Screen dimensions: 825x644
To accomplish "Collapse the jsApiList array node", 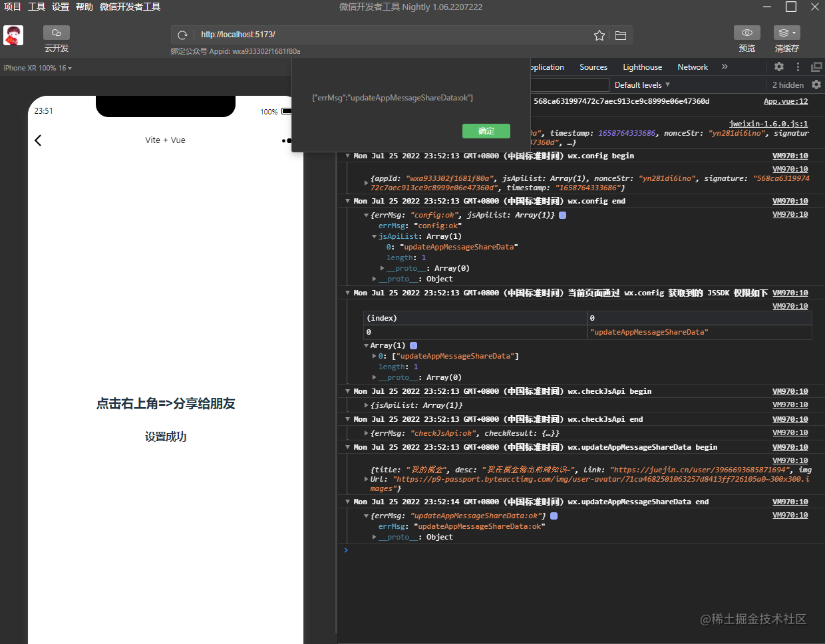I will (x=374, y=237).
